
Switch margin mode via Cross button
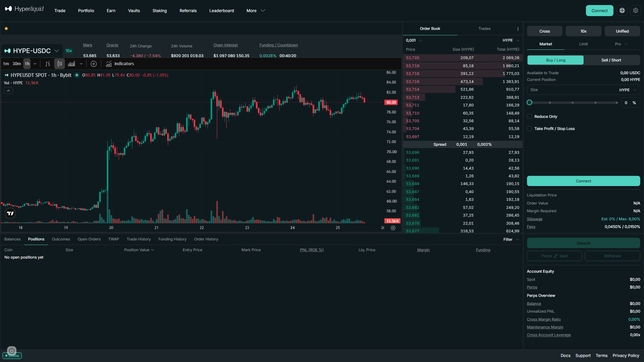pos(545,31)
